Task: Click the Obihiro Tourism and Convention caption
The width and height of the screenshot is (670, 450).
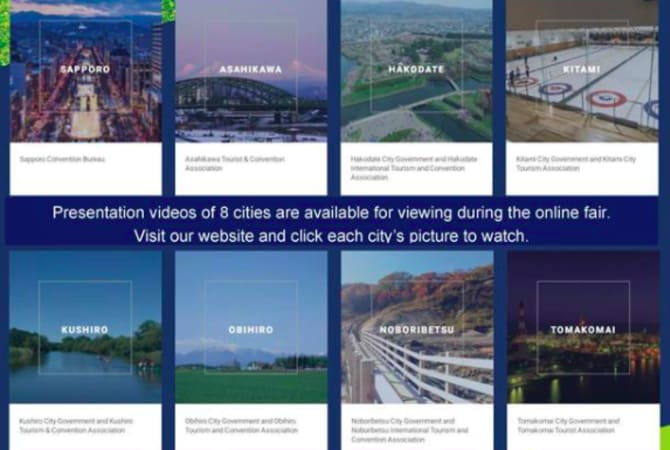Action: click(241, 425)
